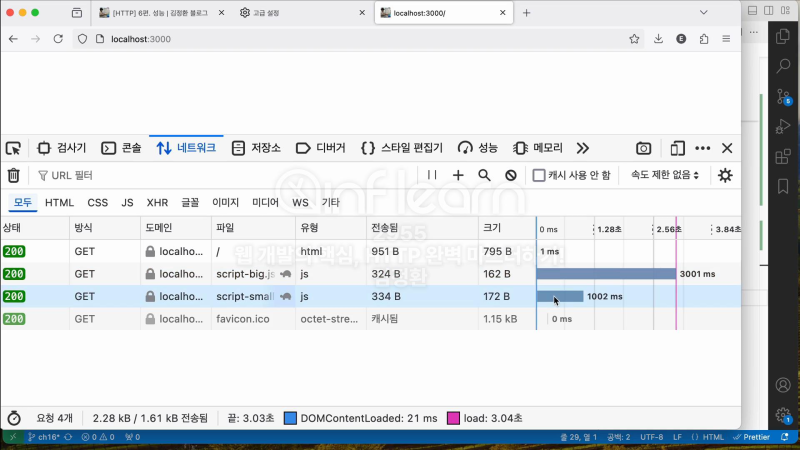This screenshot has width=800, height=450.
Task: Select the XHR request filter
Action: [x=157, y=202]
